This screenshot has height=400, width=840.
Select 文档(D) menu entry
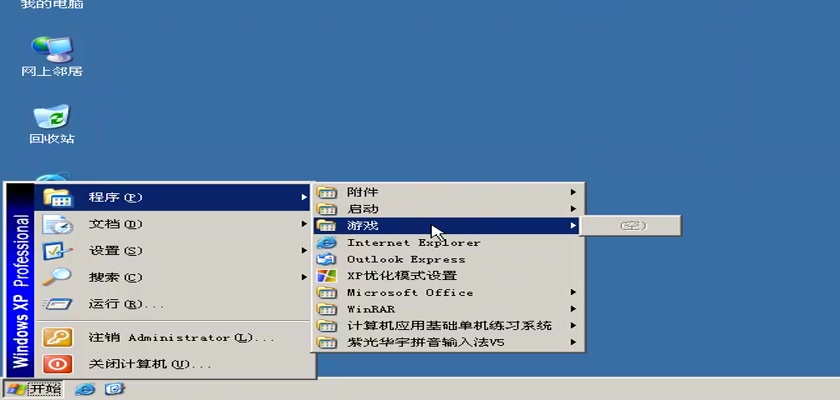[x=172, y=224]
